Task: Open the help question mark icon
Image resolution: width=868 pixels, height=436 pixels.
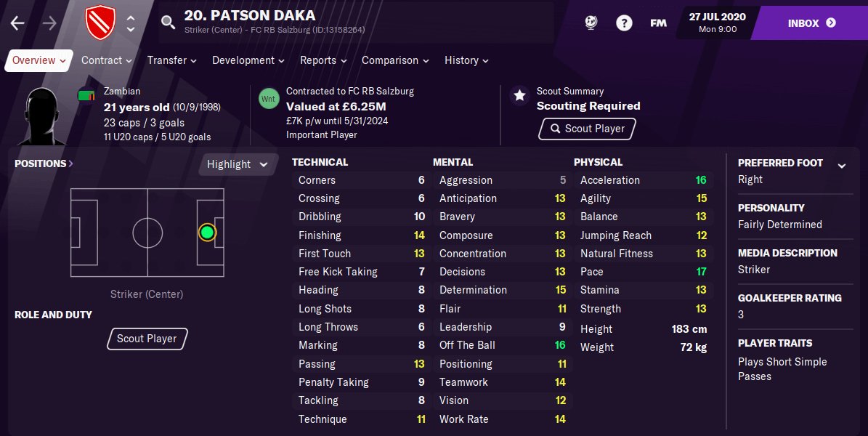Action: pyautogui.click(x=624, y=23)
